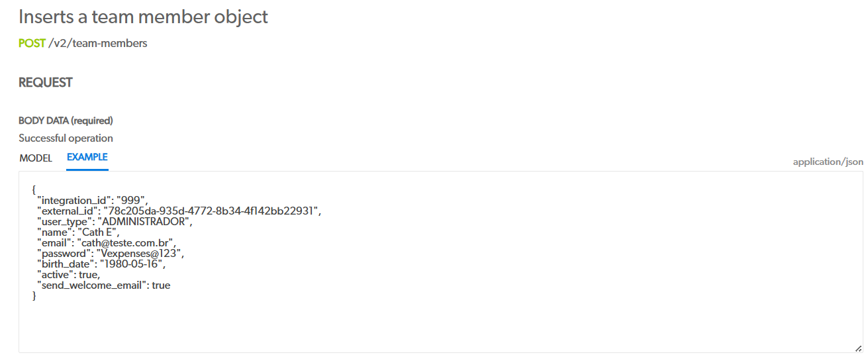Click the textarea resize handle corner
Screen dimensions: 868x357
pos(858,348)
